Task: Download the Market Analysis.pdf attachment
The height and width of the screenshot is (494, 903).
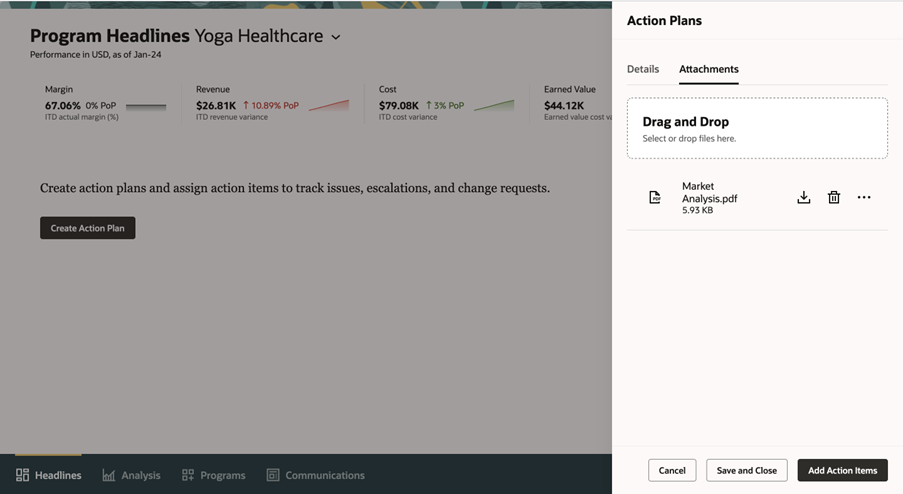Action: [803, 198]
